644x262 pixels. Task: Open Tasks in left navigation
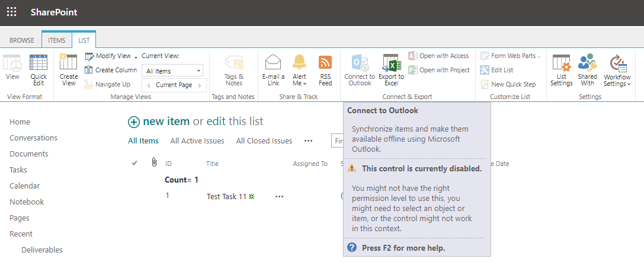[18, 170]
